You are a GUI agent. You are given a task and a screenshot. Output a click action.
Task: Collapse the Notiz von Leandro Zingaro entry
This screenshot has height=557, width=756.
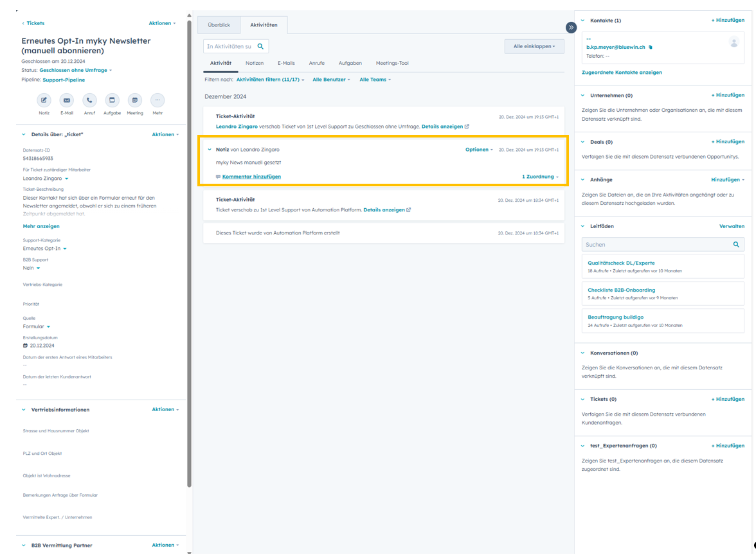210,150
